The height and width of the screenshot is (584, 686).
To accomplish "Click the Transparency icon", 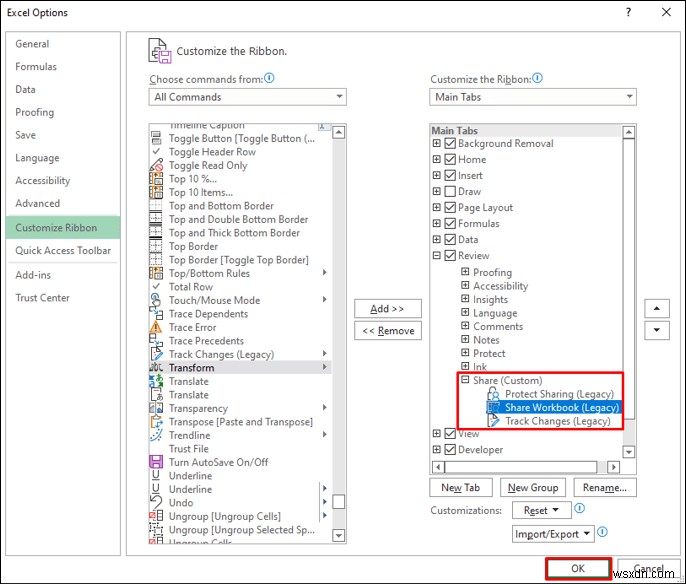I will pos(156,408).
